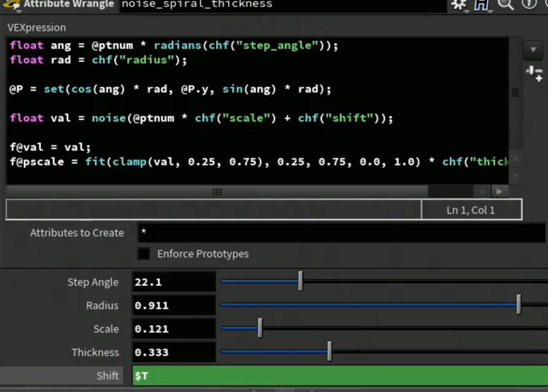Image resolution: width=548 pixels, height=392 pixels.
Task: Click the Thickness slider handle
Action: point(330,351)
